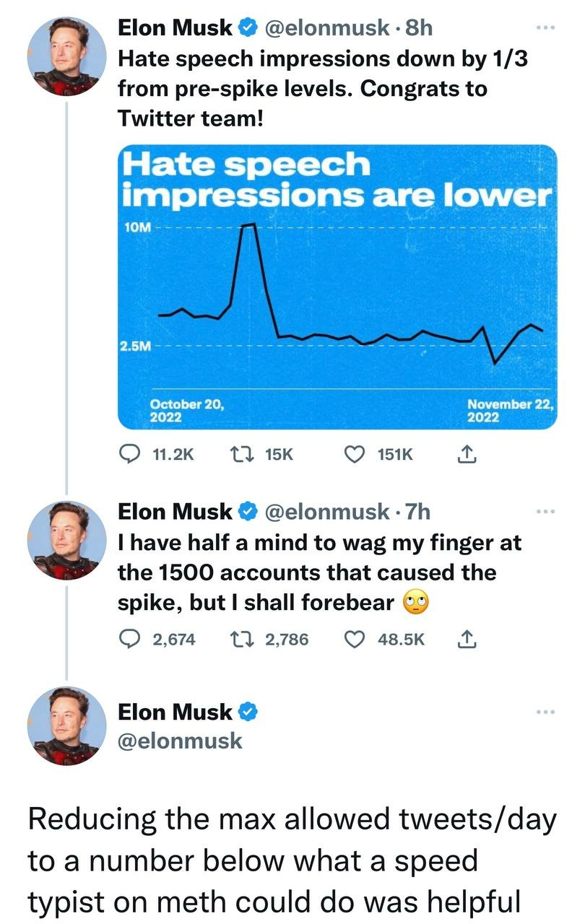Click the 8h timestamp on first tweet

coord(420,28)
